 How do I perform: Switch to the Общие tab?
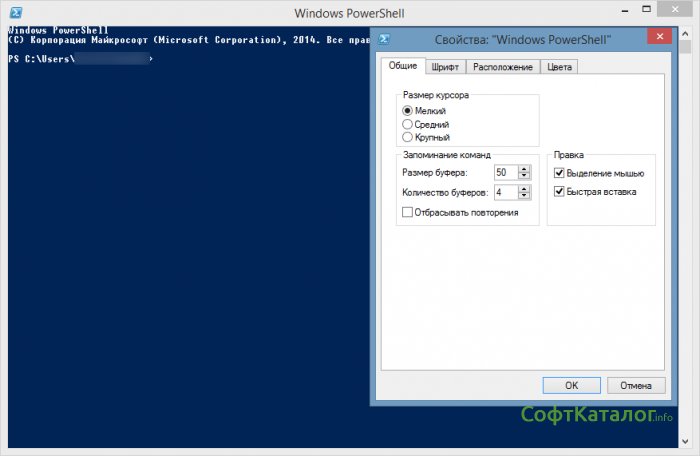click(x=402, y=67)
